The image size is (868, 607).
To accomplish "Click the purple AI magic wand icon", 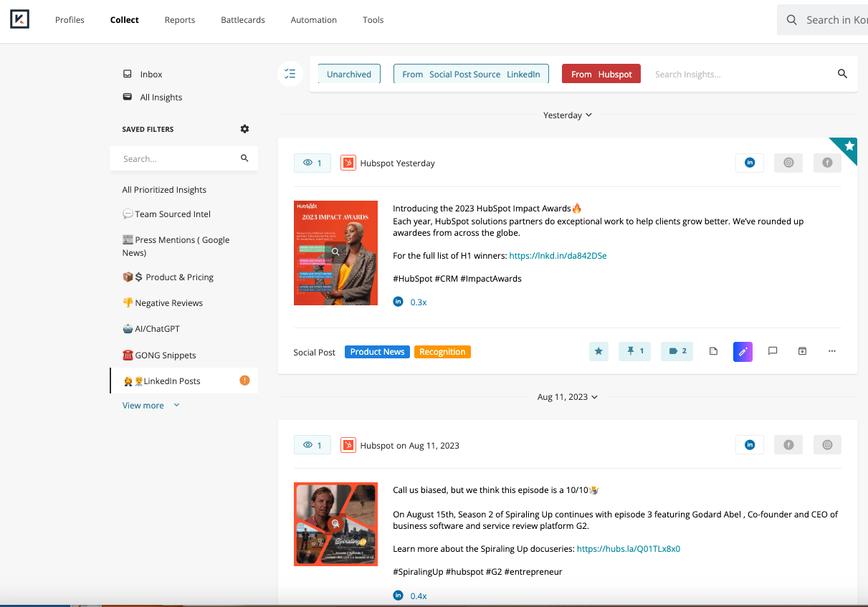I will tap(743, 351).
